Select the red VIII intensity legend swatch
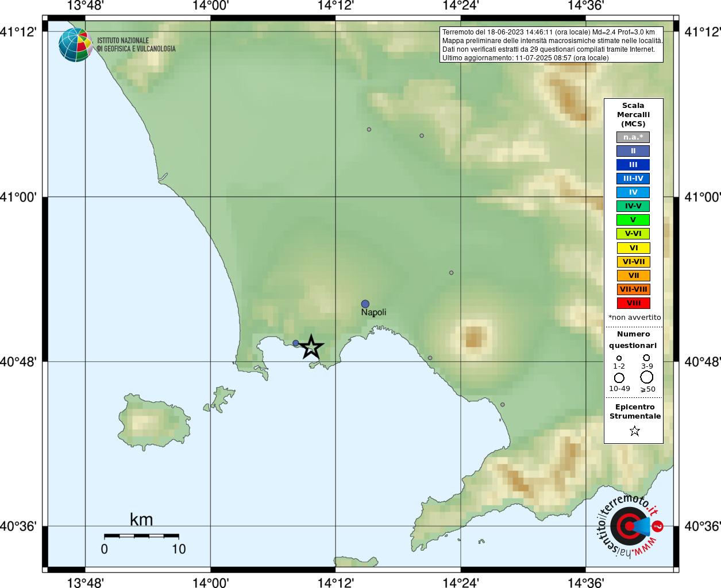The height and width of the screenshot is (588, 721). tap(633, 303)
